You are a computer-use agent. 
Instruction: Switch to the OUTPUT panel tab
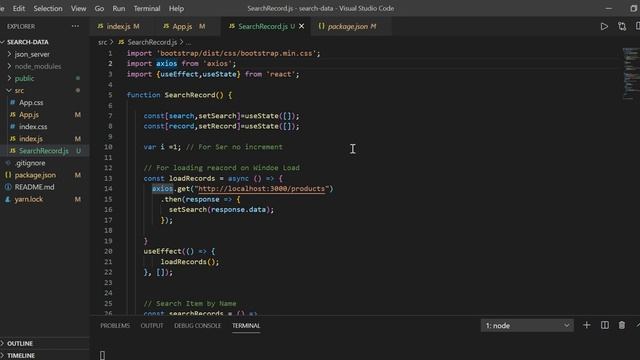point(152,326)
